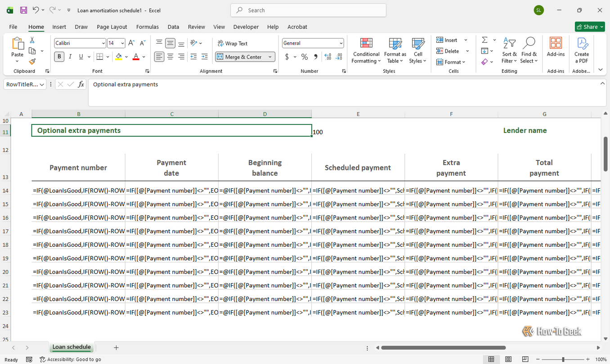This screenshot has width=610, height=364.
Task: Open Merge & Center dropdown arrow
Action: point(270,57)
